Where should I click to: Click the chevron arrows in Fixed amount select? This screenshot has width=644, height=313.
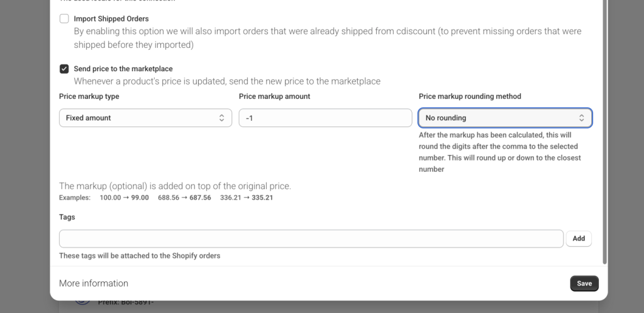click(x=221, y=118)
